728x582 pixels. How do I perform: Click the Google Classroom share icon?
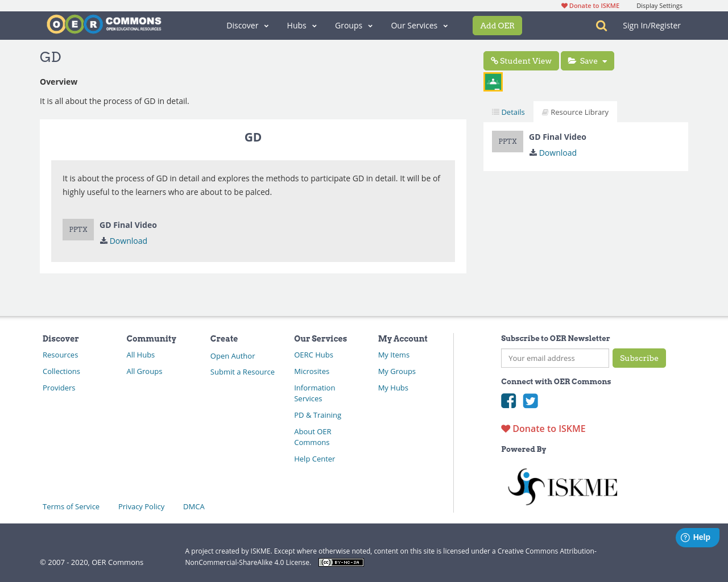[x=493, y=82]
